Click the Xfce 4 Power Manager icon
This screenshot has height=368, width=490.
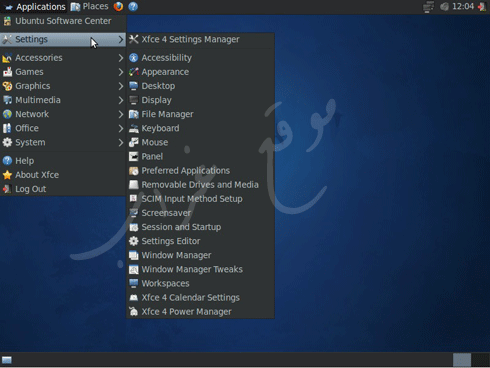coord(134,312)
